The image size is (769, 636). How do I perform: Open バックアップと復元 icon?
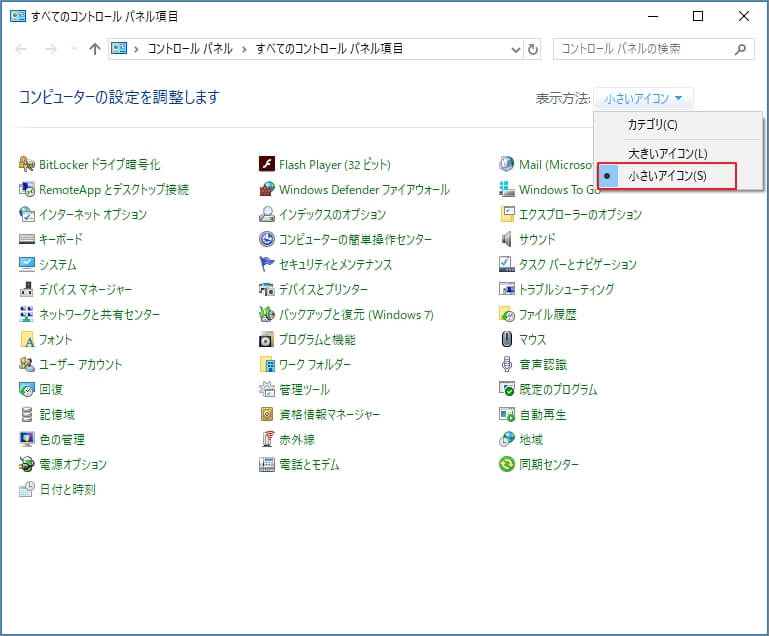click(x=267, y=314)
